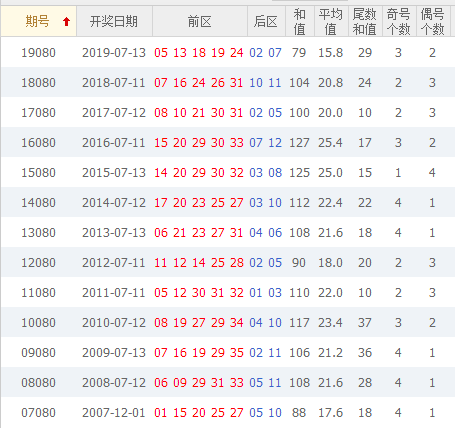Sort by the 奇号个数 column header
455x428 pixels.
pos(399,21)
